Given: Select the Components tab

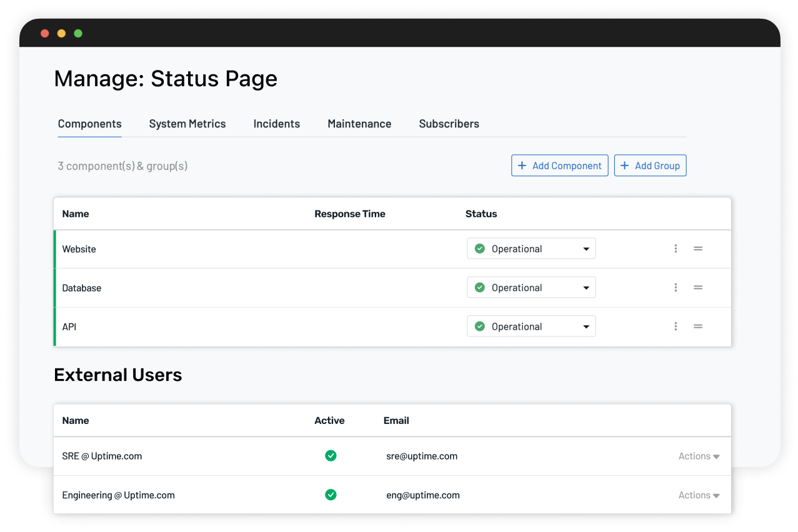Looking at the screenshot, I should coord(89,124).
